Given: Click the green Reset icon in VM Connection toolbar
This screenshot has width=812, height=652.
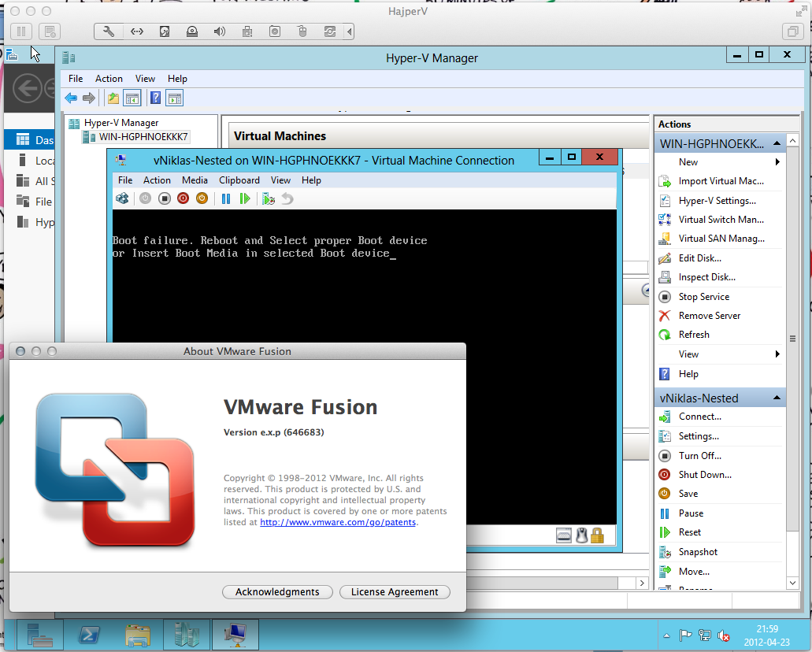Looking at the screenshot, I should [245, 198].
